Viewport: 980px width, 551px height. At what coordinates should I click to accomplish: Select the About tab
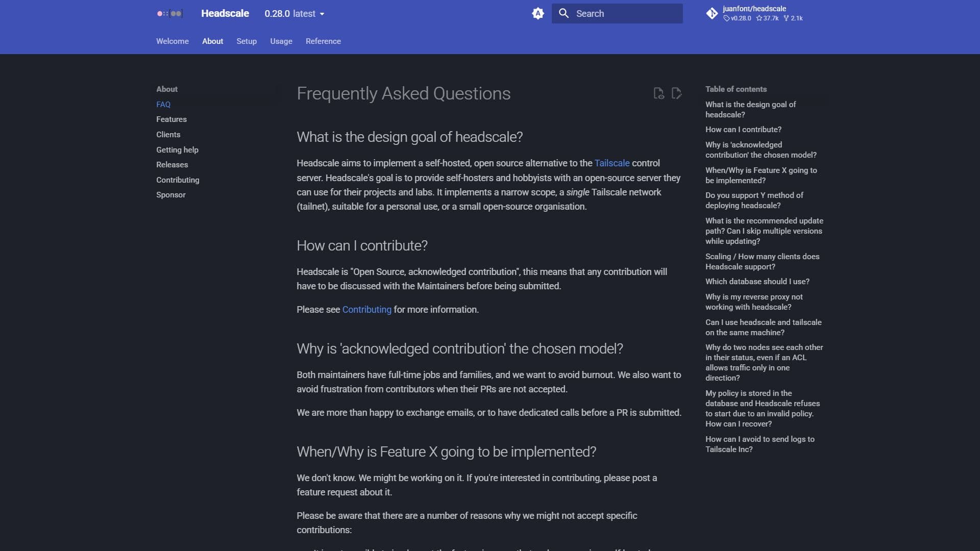pyautogui.click(x=212, y=41)
